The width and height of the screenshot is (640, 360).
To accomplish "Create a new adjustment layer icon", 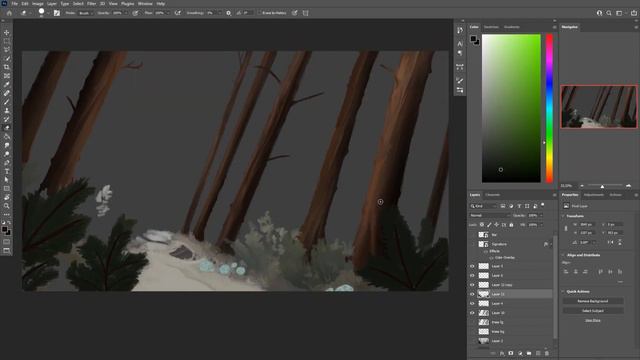I will [520, 353].
